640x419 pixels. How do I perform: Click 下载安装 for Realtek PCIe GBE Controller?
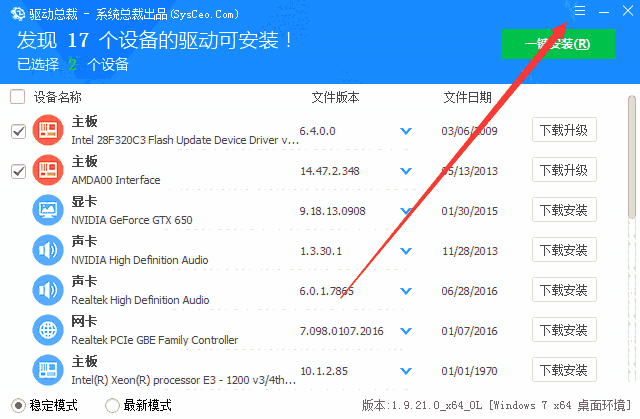click(564, 330)
